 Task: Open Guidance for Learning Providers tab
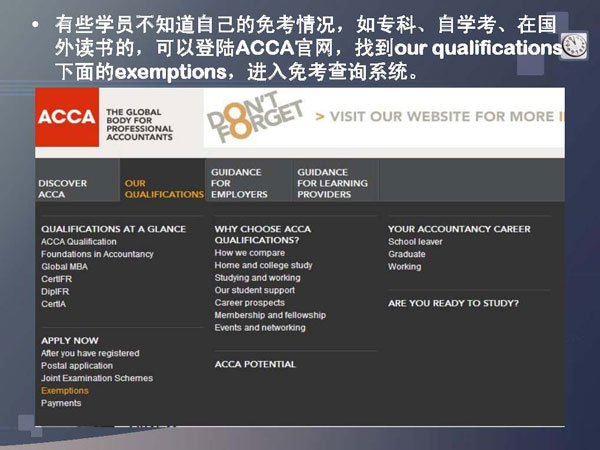click(332, 183)
